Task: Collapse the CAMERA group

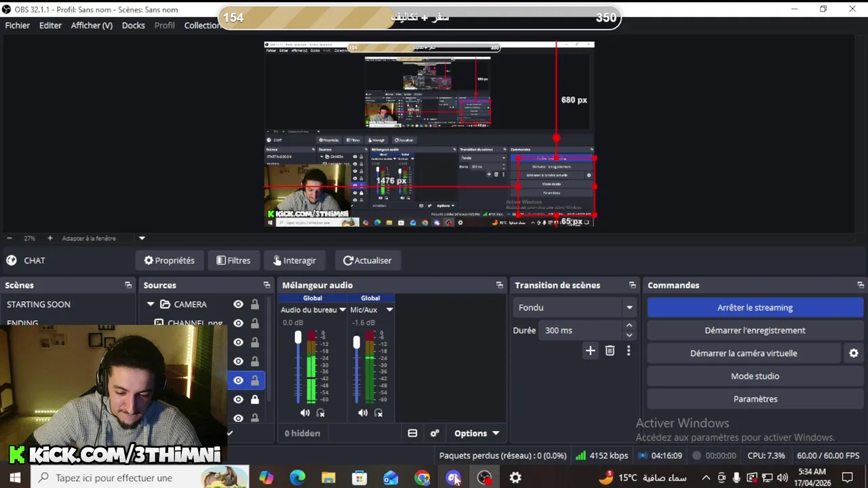Action: (151, 304)
